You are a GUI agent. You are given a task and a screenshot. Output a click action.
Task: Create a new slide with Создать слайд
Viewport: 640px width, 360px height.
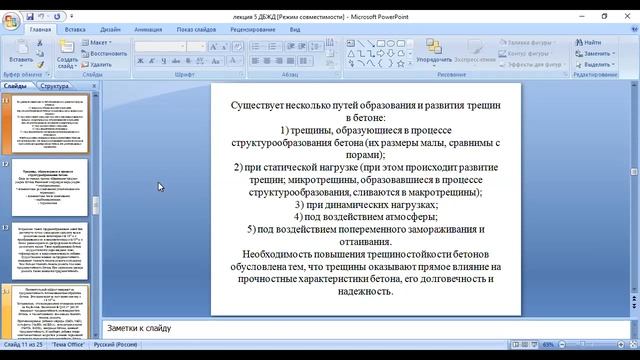click(67, 54)
